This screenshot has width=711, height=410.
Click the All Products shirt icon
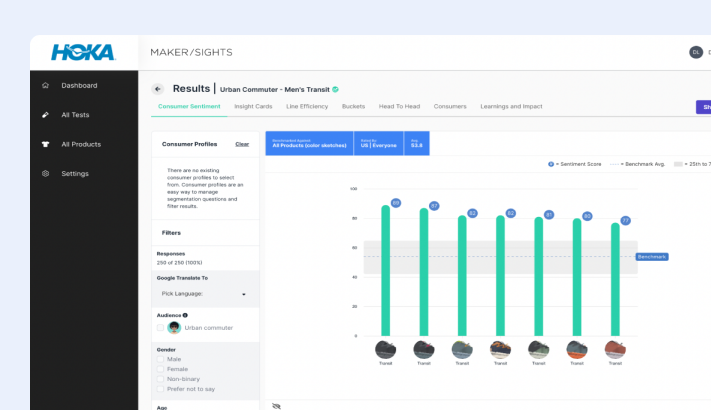pyautogui.click(x=45, y=144)
